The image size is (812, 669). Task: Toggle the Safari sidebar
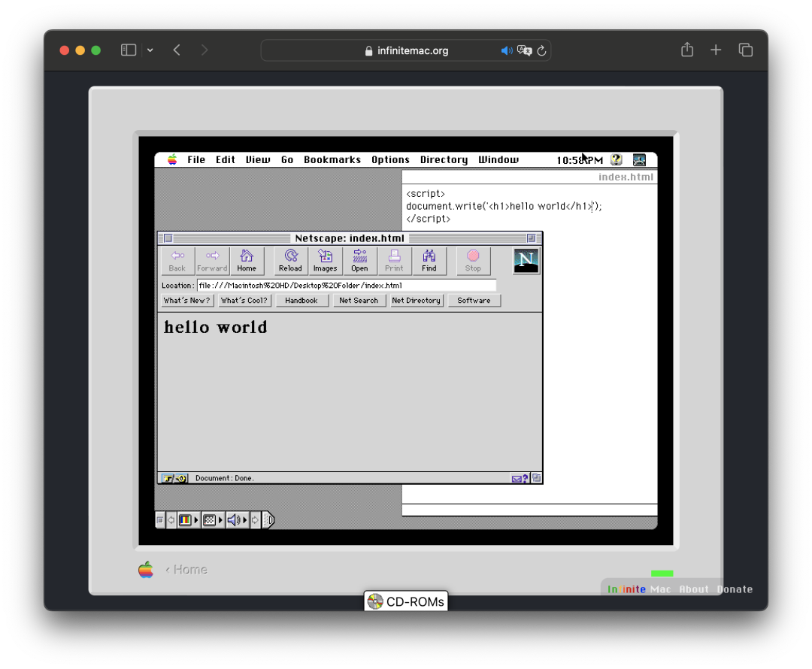pyautogui.click(x=129, y=50)
